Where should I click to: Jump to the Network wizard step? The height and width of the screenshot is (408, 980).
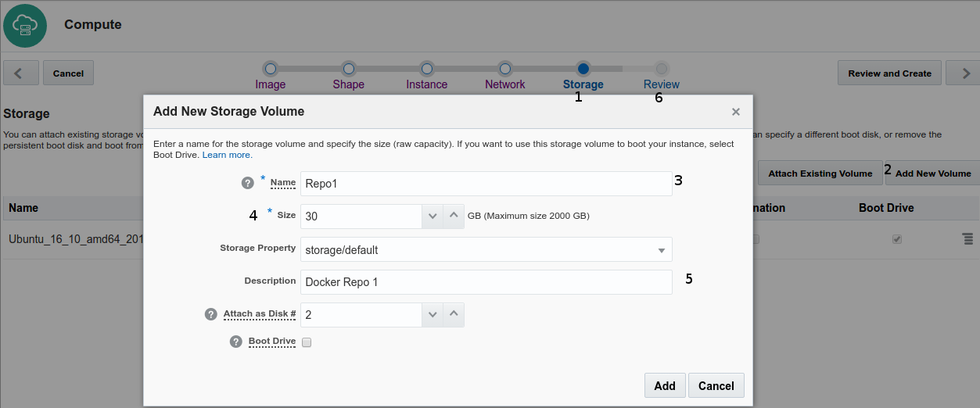point(505,69)
